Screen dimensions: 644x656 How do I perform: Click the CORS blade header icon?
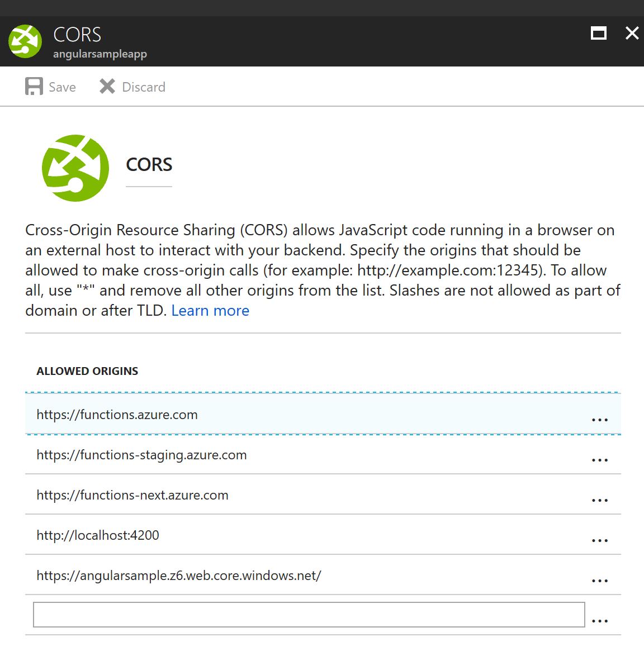(x=25, y=41)
